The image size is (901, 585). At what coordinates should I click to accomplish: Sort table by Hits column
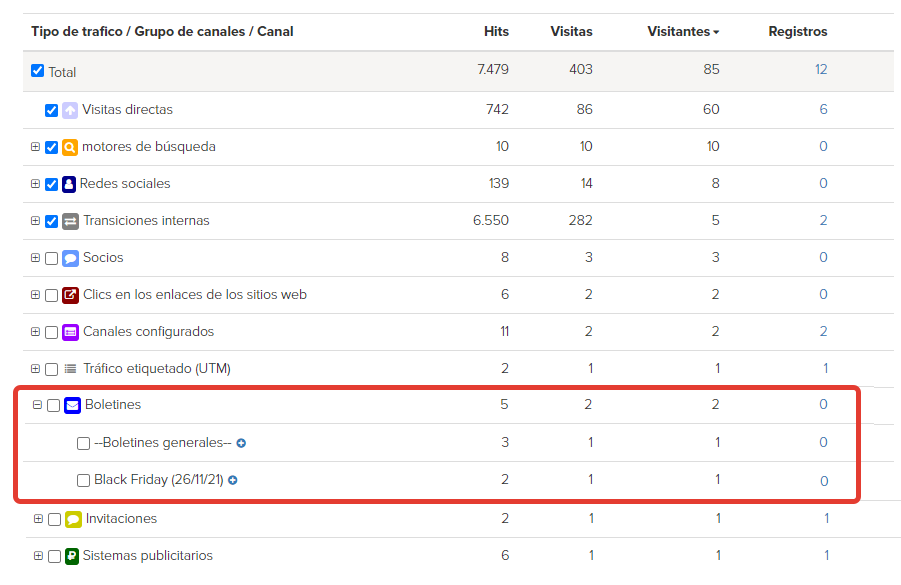click(496, 32)
